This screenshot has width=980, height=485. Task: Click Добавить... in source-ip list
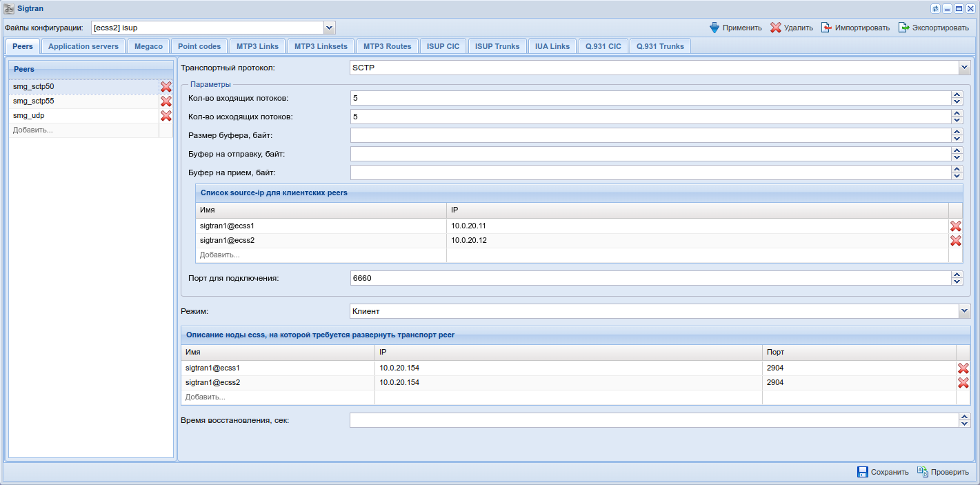tap(321, 255)
